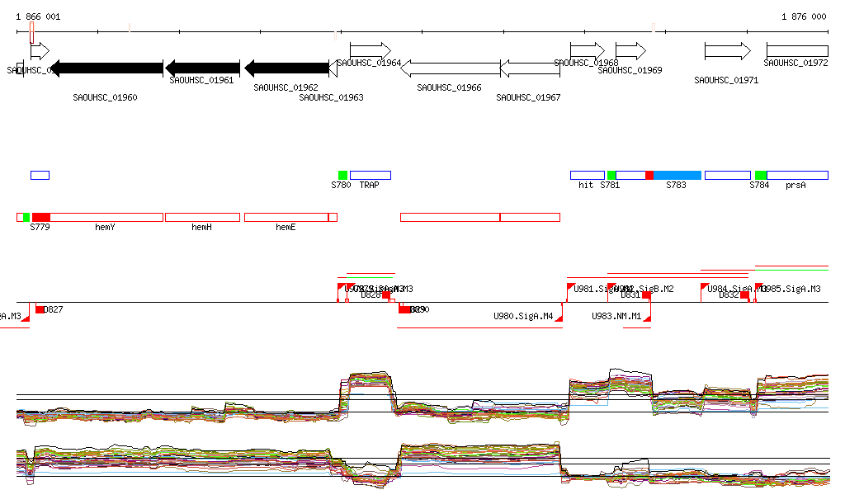Select the U984 red promoter flag
The image size is (845, 504).
[705, 286]
